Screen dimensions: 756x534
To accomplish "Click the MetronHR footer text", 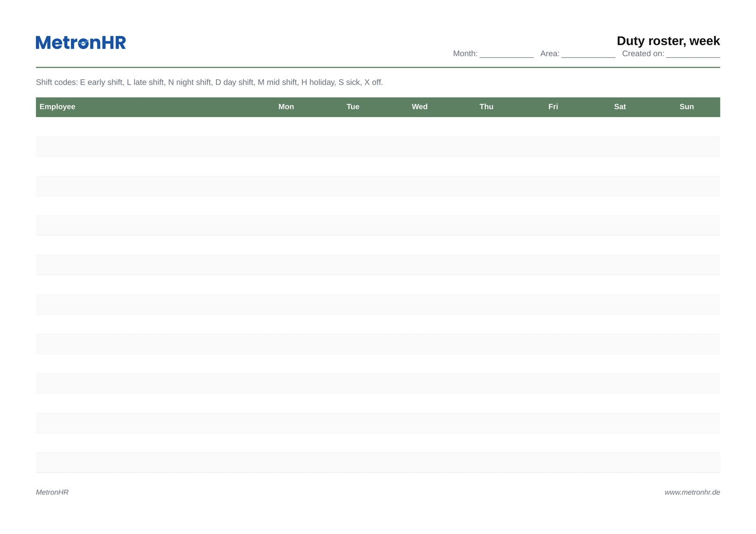I will pyautogui.click(x=52, y=492).
